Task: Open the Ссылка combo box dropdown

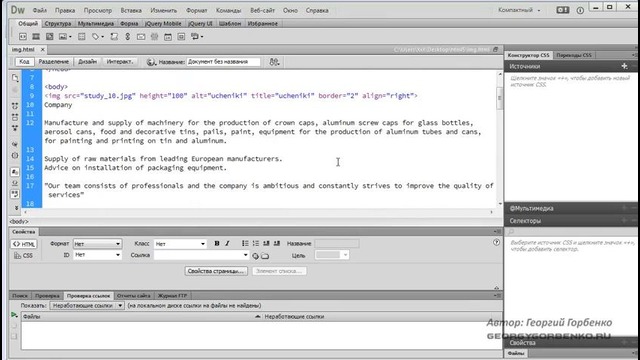Action: [245, 255]
